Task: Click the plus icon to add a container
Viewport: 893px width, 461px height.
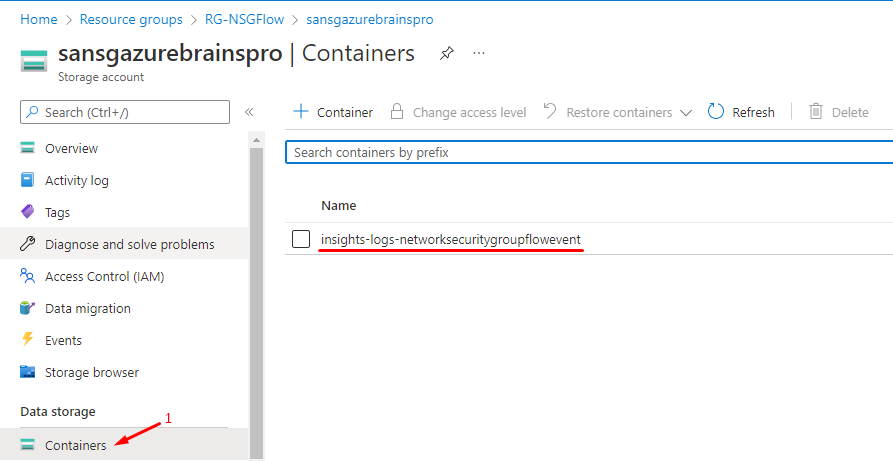Action: [301, 112]
